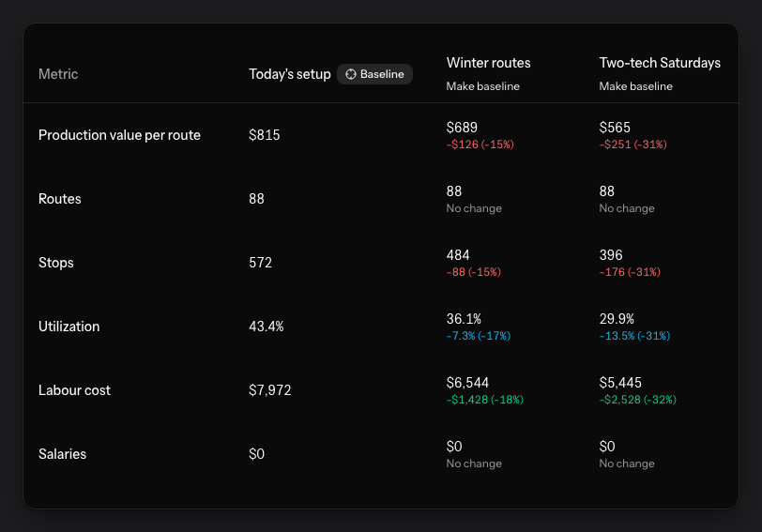Make Two-tech Saturdays the baseline
762x532 pixels.
tap(635, 86)
